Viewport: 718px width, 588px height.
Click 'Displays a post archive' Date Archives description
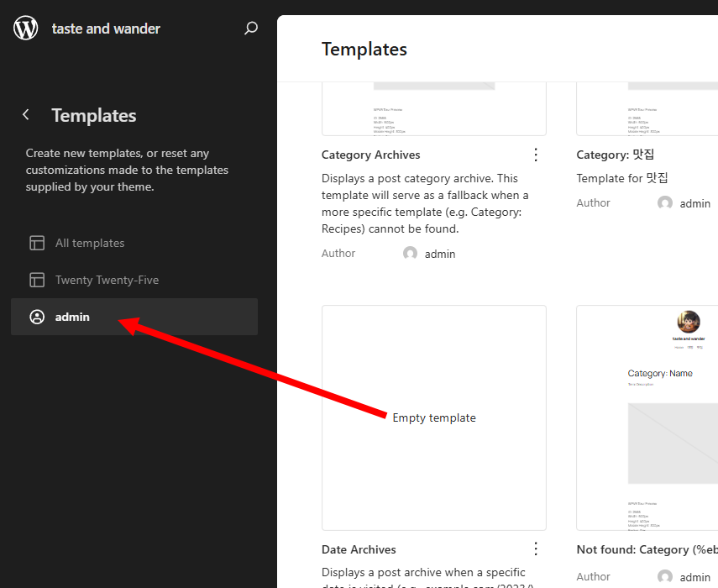[x=427, y=577]
